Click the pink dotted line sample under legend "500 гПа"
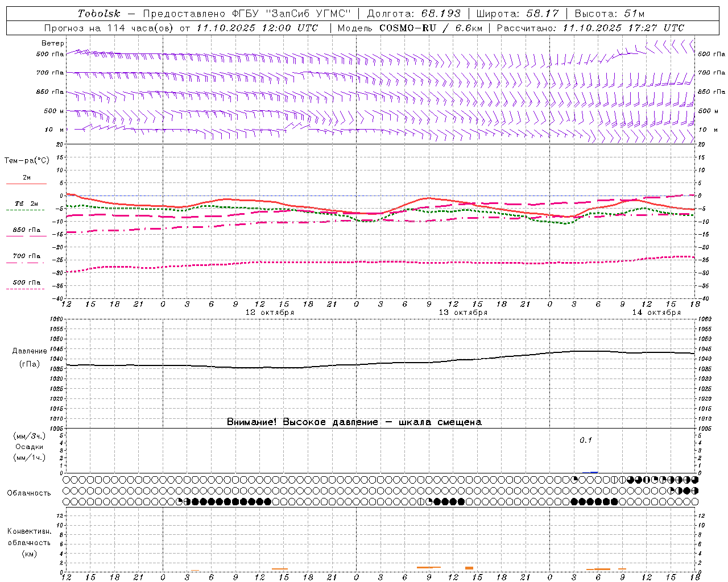Screen dimensions: 728x582 point(26,289)
